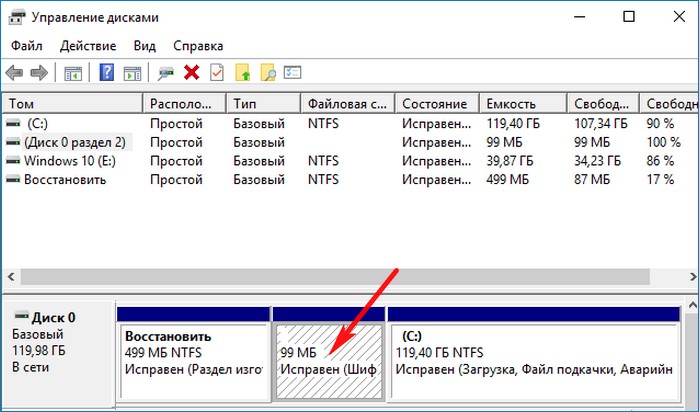The width and height of the screenshot is (699, 412).
Task: Open help via the blue question mark icon
Action: [106, 72]
